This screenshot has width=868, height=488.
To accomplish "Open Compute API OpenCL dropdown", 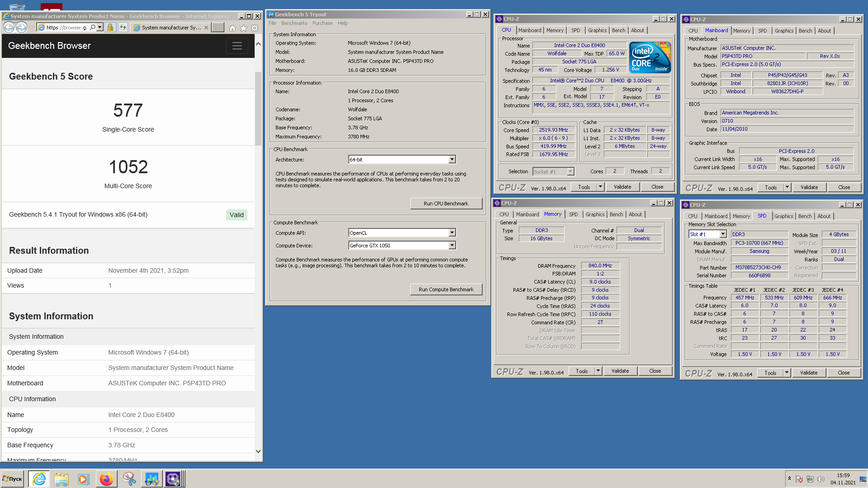I will (452, 233).
